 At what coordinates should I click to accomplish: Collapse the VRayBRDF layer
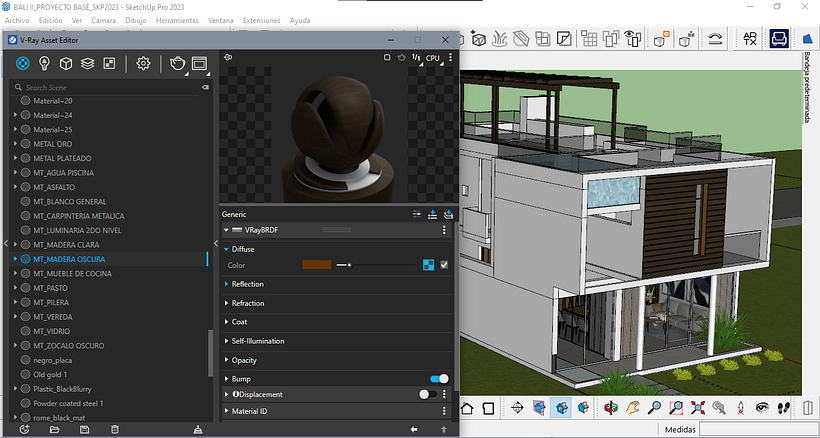click(x=226, y=230)
